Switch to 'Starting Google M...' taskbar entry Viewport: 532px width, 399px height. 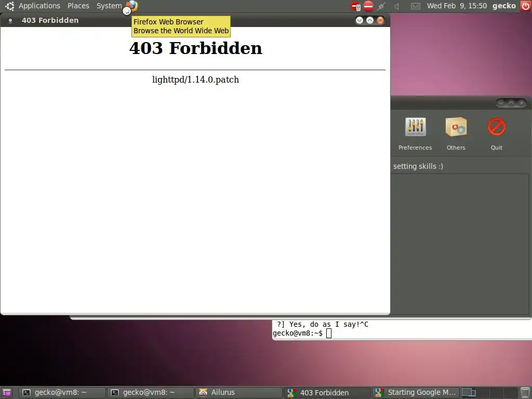click(416, 393)
